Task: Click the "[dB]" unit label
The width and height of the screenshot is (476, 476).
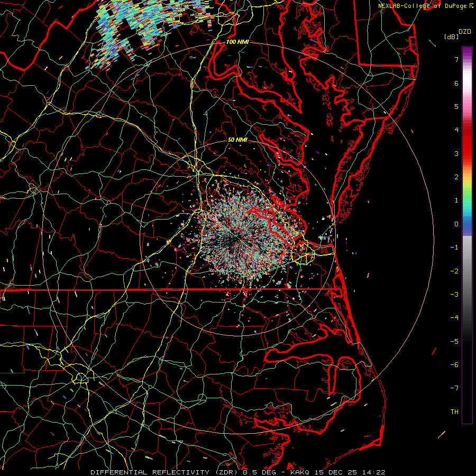Action: click(452, 36)
